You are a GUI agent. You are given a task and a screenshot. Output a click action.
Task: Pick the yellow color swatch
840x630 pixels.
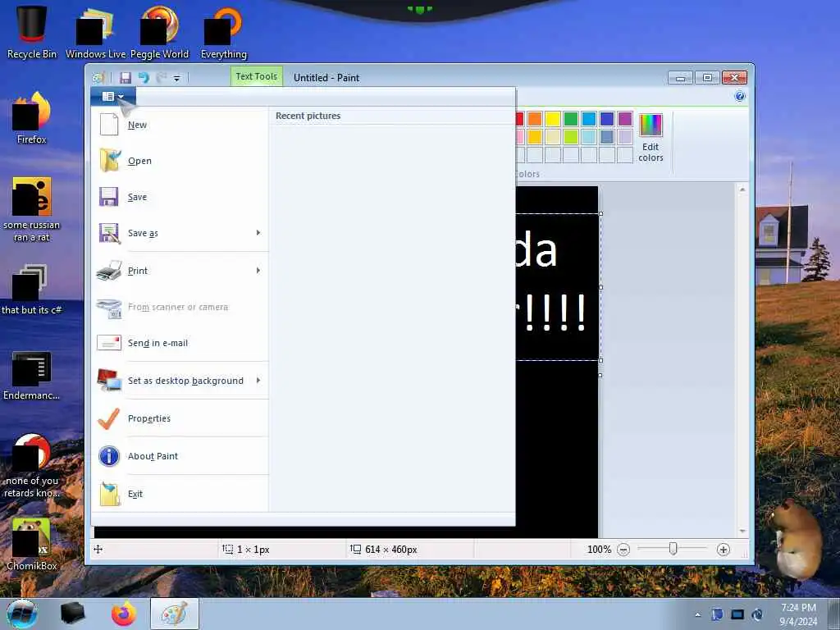coord(553,119)
